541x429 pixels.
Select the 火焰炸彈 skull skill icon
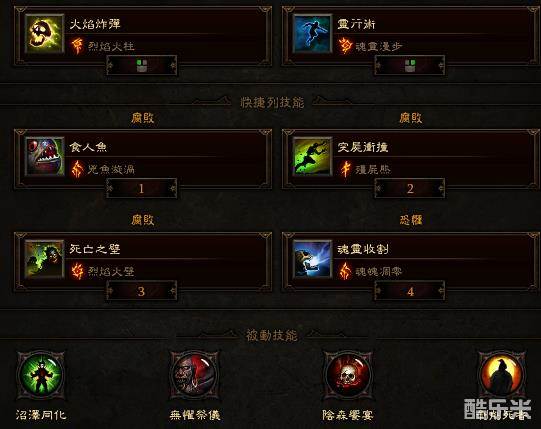coord(45,33)
